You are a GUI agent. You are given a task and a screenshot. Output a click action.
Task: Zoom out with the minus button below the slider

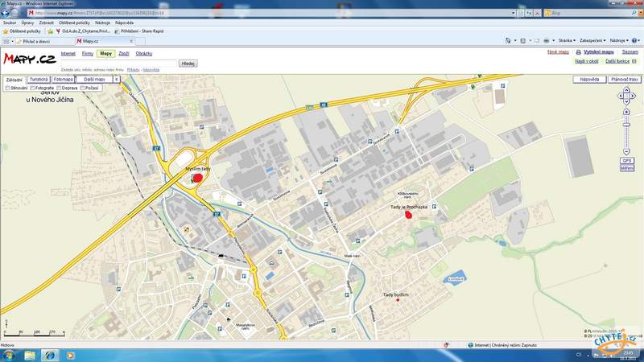(626, 152)
